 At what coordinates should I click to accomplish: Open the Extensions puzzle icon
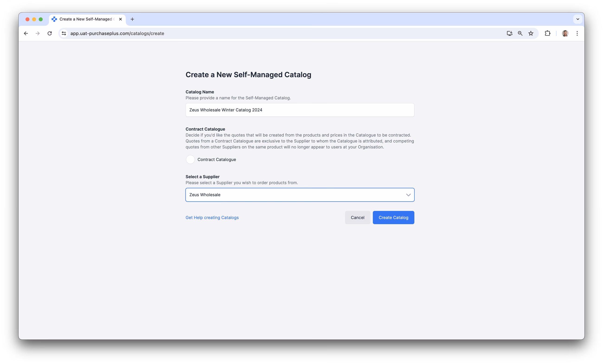(547, 34)
